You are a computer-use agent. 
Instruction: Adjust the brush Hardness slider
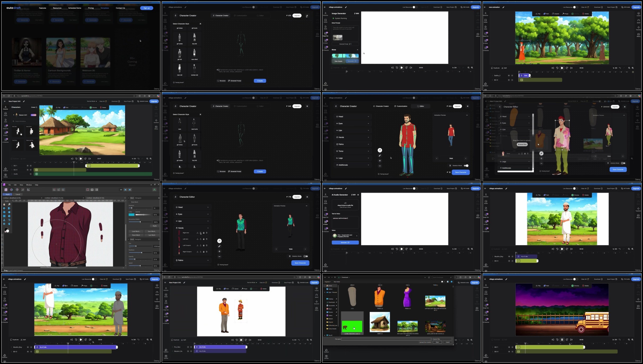pos(140,253)
